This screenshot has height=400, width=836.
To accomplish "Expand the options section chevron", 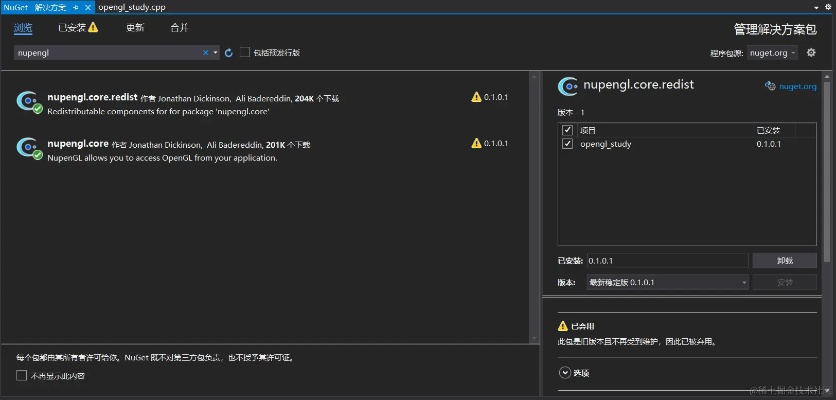I will [564, 373].
